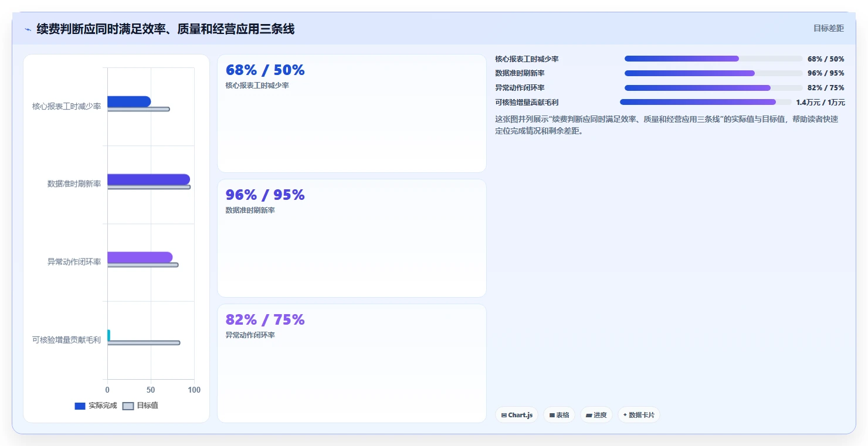Image resolution: width=868 pixels, height=446 pixels.
Task: Click the 进度 tag chip
Action: tap(596, 415)
